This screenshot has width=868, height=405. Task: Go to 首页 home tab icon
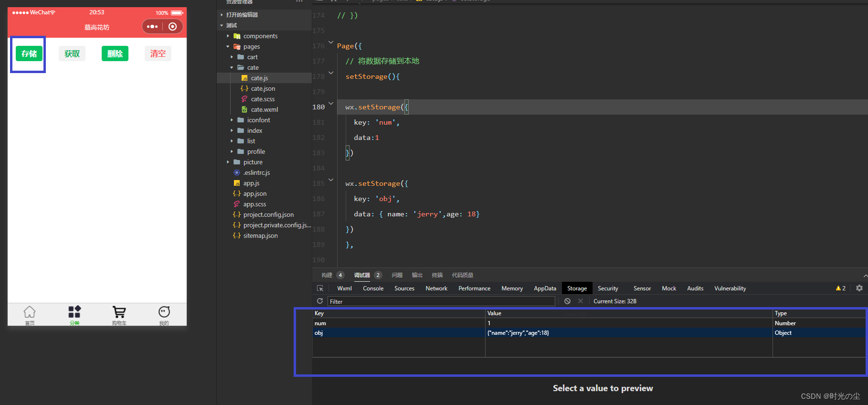click(30, 315)
